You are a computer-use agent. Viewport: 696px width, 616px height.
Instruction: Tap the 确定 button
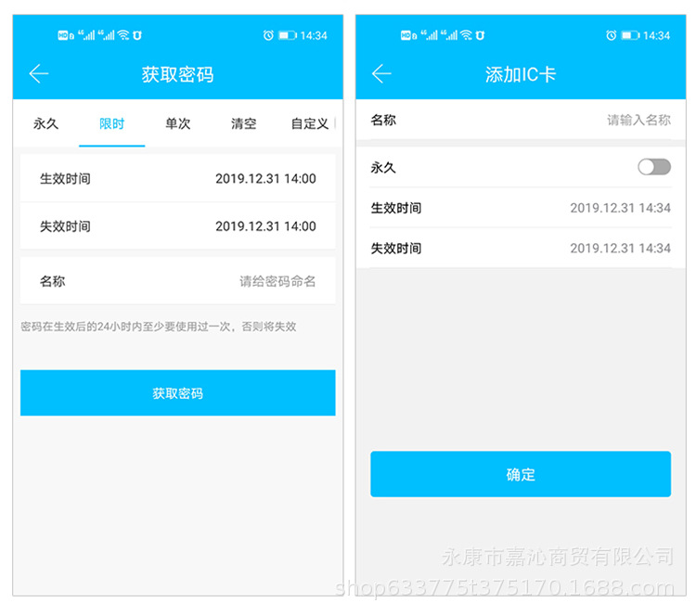tap(521, 474)
